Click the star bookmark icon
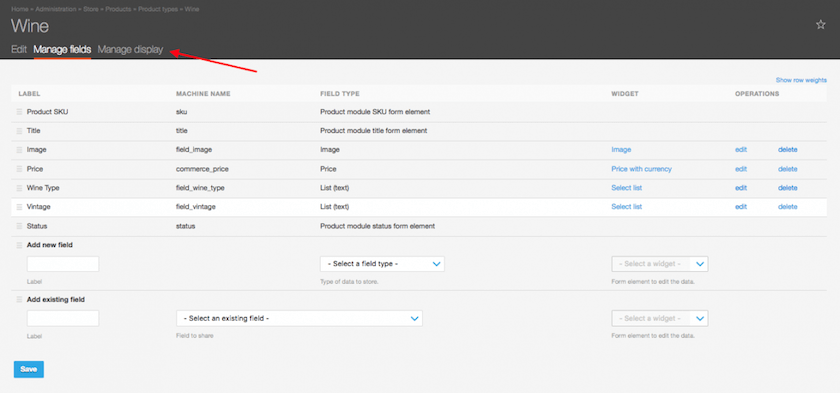Image resolution: width=840 pixels, height=393 pixels. [820, 25]
